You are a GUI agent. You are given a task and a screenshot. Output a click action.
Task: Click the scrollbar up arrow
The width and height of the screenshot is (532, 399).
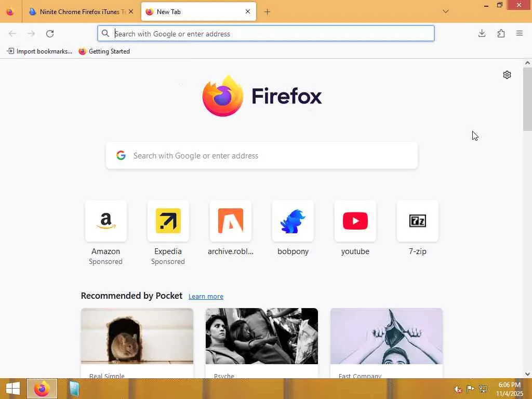pyautogui.click(x=527, y=63)
